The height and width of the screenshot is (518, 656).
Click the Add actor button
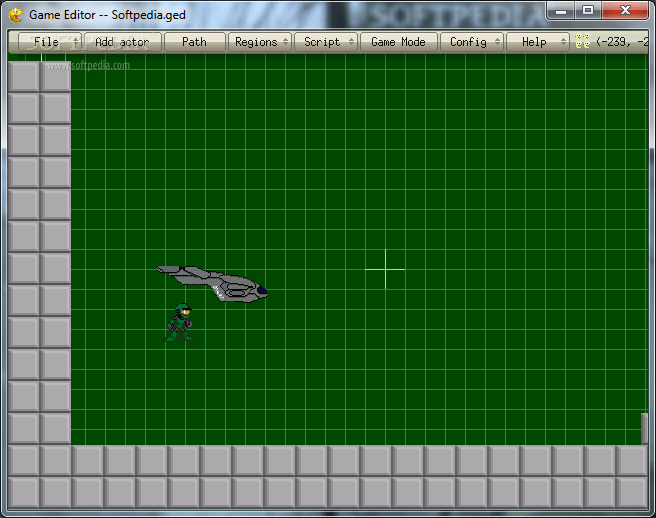coord(122,42)
